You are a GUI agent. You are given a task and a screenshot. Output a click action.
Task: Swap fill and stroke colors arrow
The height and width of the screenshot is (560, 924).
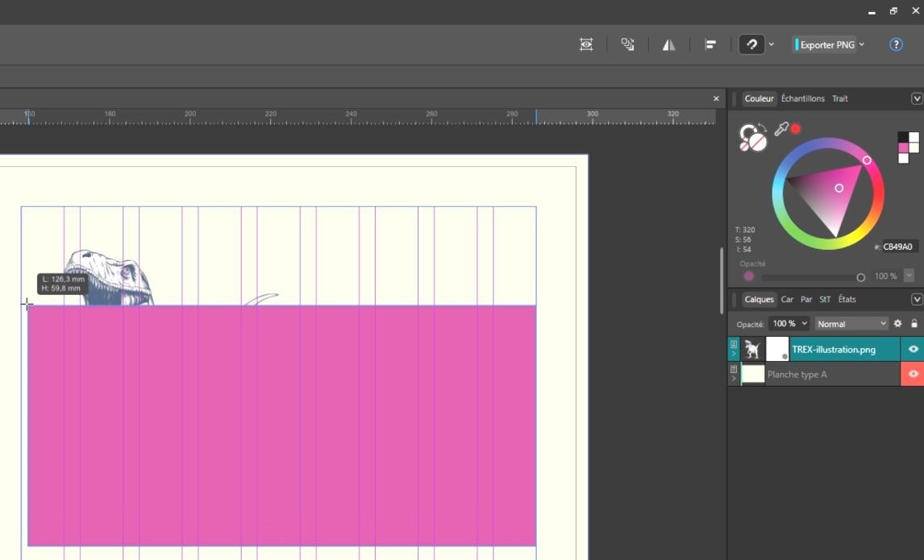point(762,127)
